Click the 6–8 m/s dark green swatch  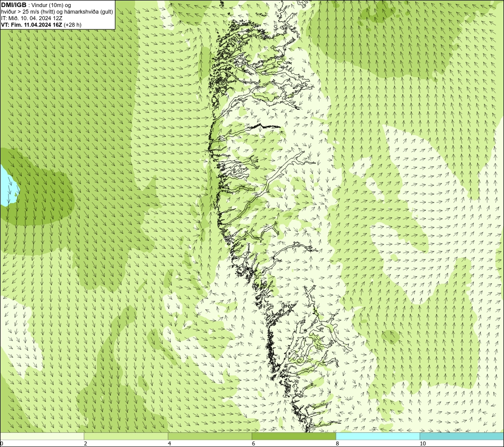pos(294,436)
